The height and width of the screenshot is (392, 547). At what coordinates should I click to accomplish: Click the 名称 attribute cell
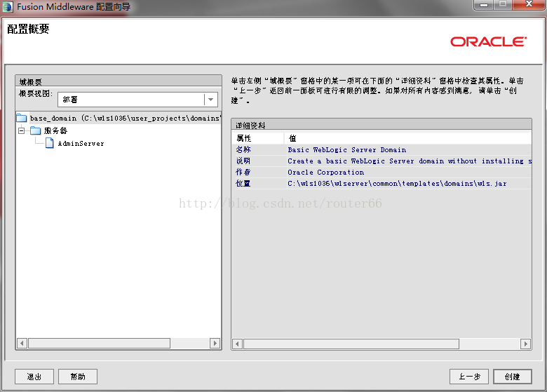[258, 149]
